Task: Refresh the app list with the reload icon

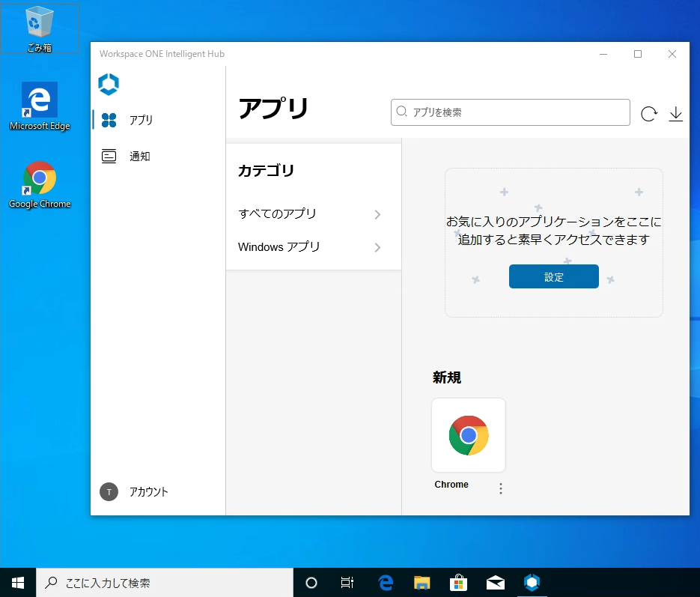Action: pyautogui.click(x=648, y=112)
